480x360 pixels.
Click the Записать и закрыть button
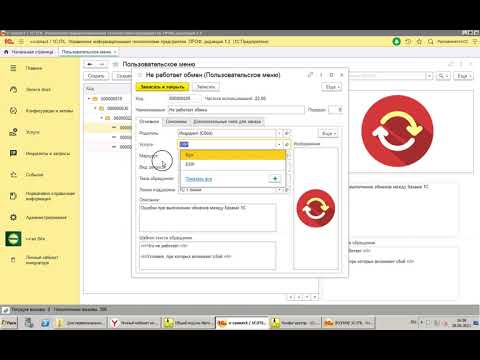click(162, 87)
